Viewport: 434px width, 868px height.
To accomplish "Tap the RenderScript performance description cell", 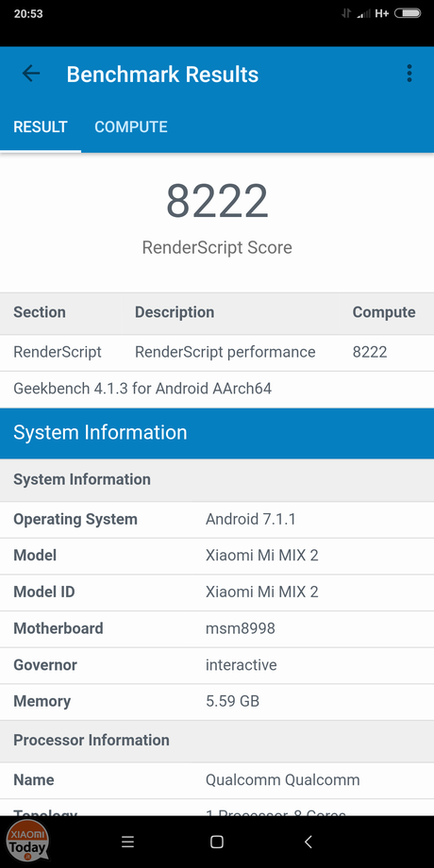I will coord(225,352).
